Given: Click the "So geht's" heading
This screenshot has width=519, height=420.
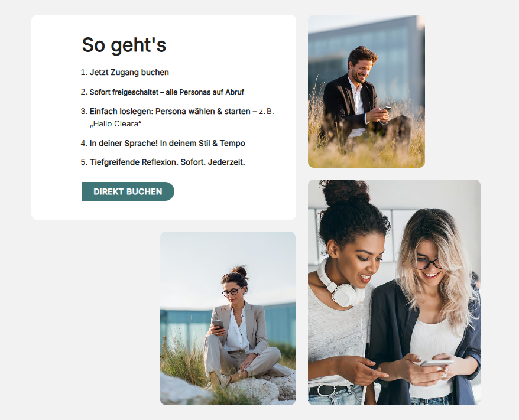Looking at the screenshot, I should [124, 45].
